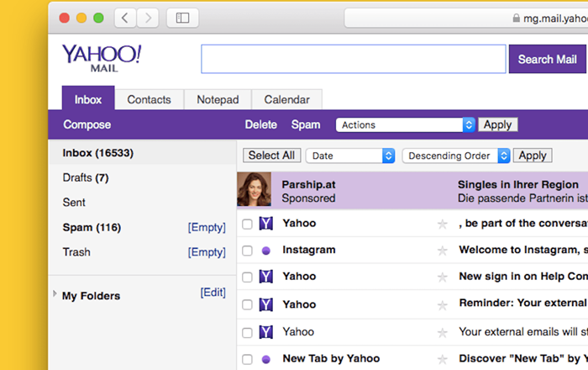Screen dimensions: 588x370
Task: Open the Discover "New Tab" email subject
Action: tap(523, 359)
